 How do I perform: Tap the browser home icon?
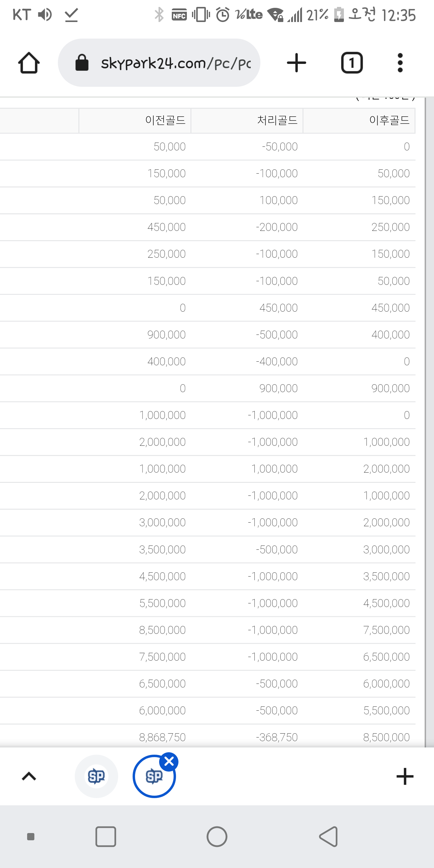29,63
